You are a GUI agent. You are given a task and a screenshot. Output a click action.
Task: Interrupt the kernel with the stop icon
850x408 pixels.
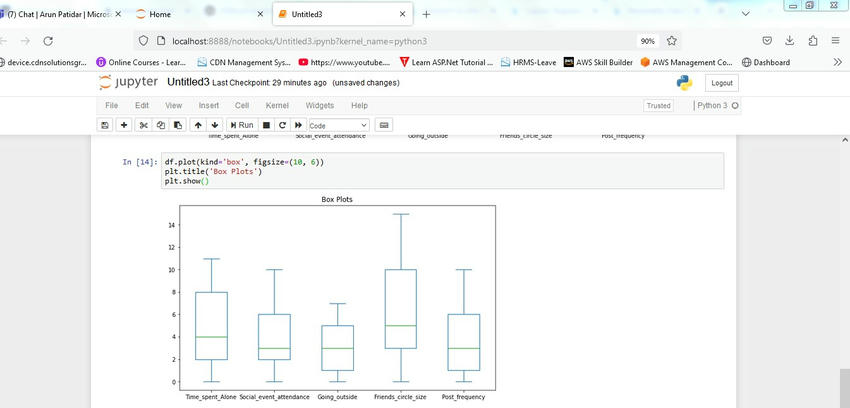(x=266, y=125)
